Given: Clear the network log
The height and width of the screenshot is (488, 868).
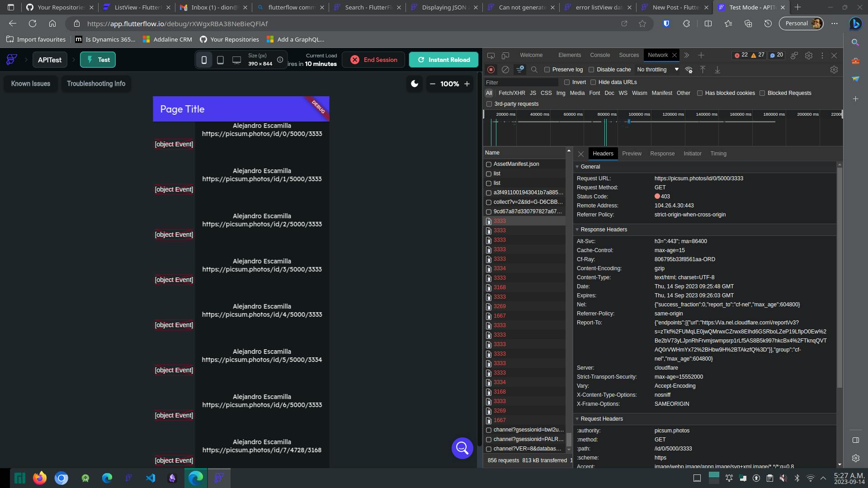Looking at the screenshot, I should pos(505,70).
